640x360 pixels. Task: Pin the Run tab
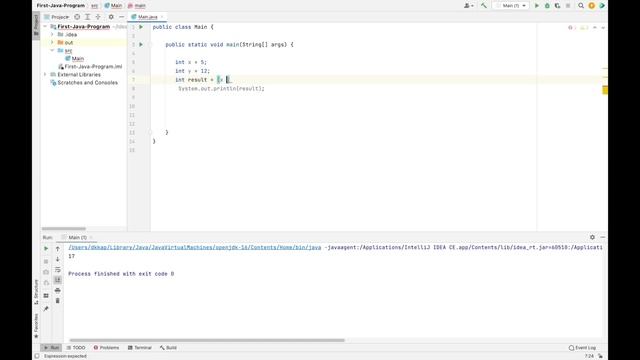pyautogui.click(x=46, y=309)
